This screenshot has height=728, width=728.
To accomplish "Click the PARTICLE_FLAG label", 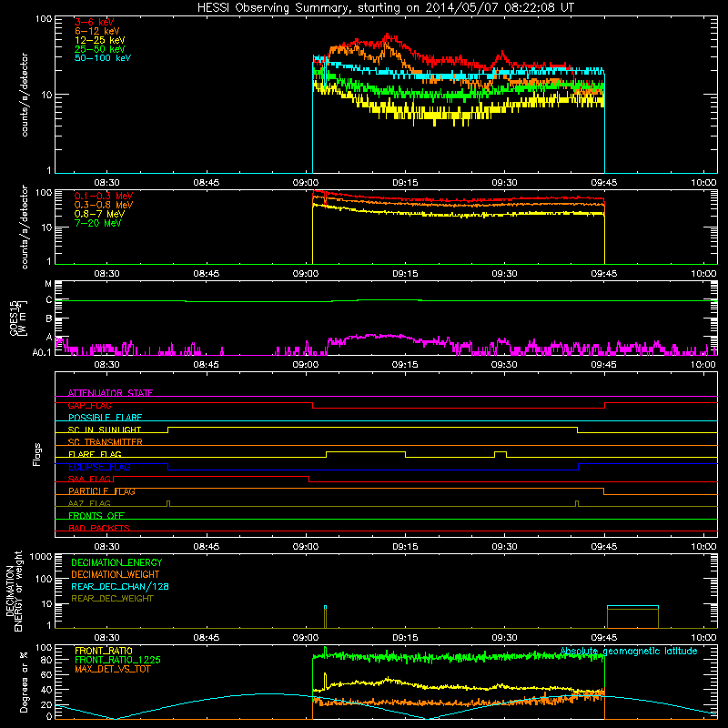I will [102, 491].
